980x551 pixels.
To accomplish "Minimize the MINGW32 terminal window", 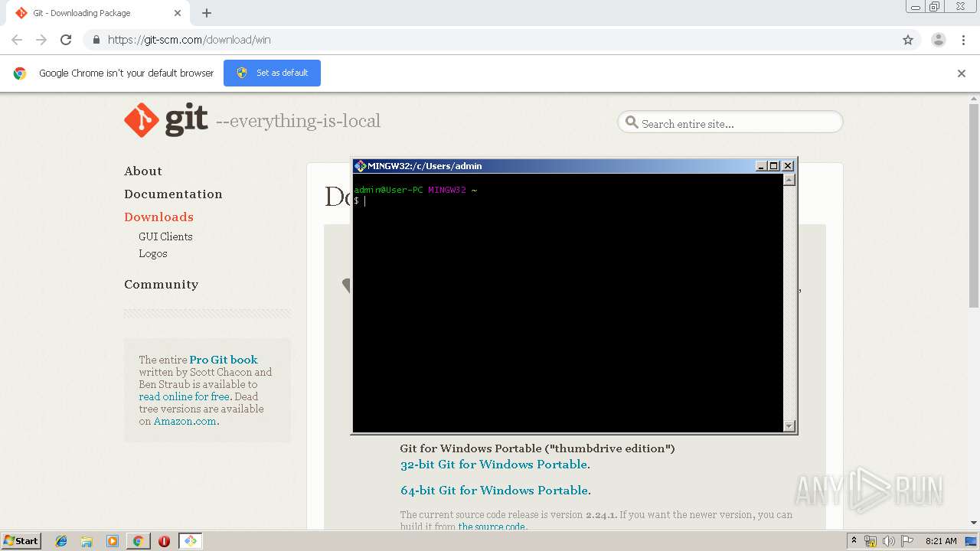I will point(761,166).
